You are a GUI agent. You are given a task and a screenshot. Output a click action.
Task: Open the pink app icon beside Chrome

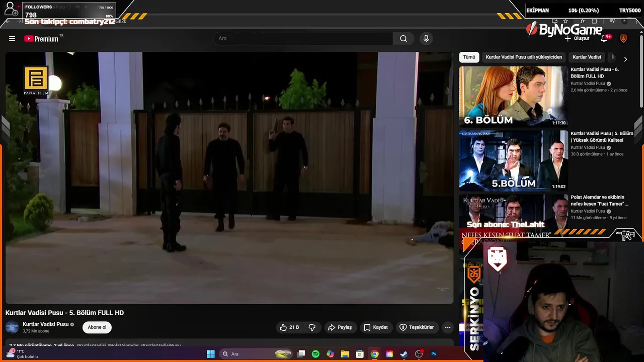coord(389,354)
